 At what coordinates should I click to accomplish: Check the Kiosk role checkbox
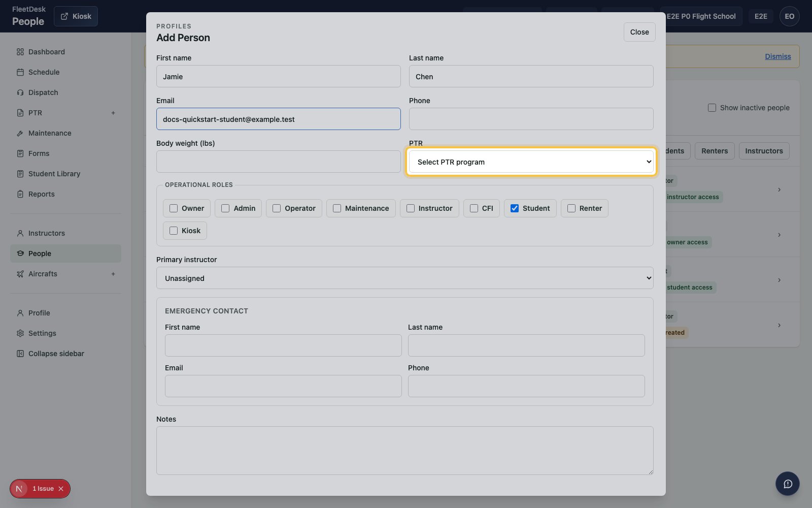pos(174,231)
